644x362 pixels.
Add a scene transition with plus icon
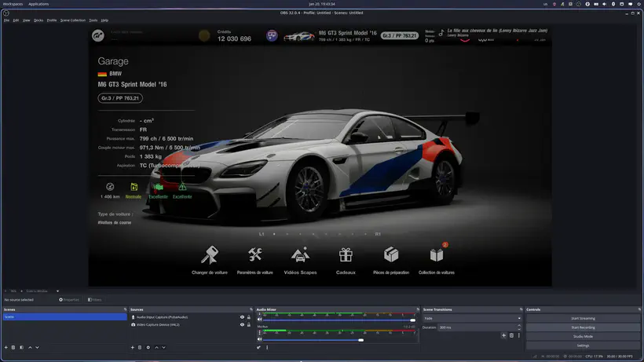pyautogui.click(x=503, y=335)
